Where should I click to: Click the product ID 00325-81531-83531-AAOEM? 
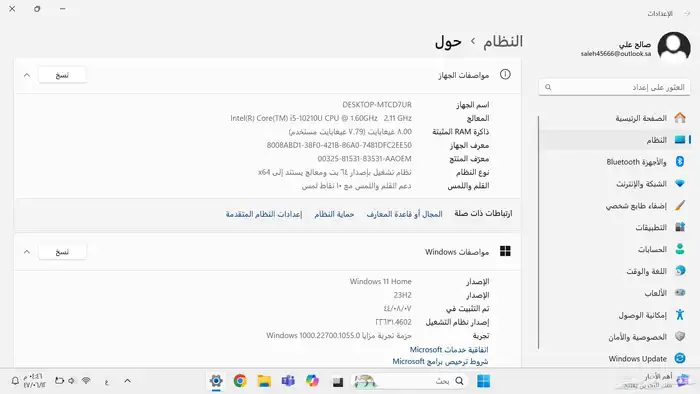[x=364, y=159]
